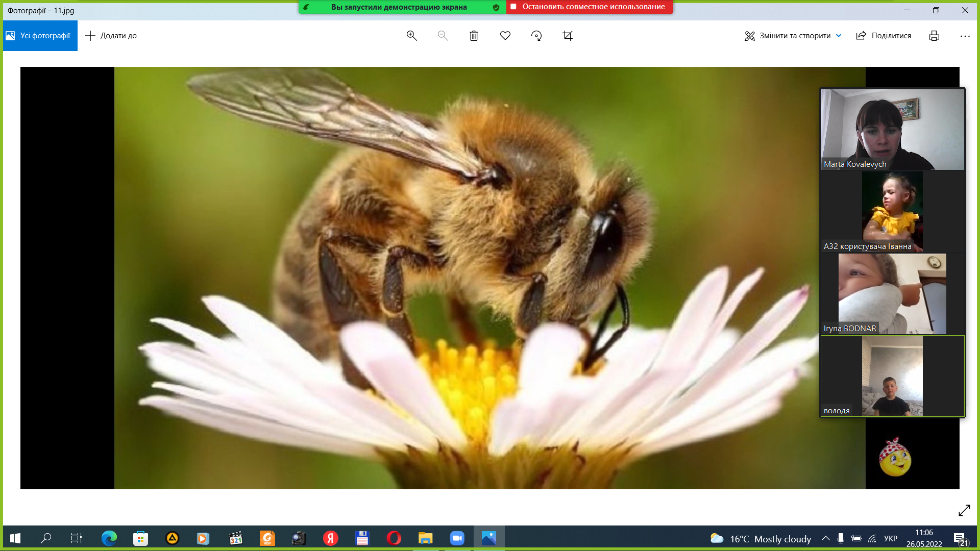Click the Поділитися share button
Image resolution: width=980 pixels, height=551 pixels.
(x=884, y=36)
